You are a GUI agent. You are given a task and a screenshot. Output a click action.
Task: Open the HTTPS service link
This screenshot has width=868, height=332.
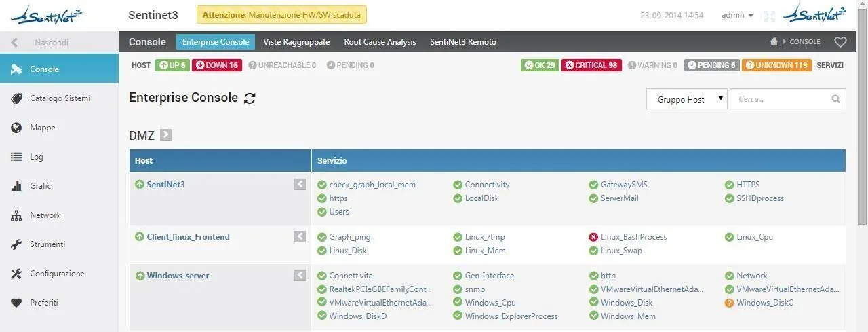pos(748,185)
